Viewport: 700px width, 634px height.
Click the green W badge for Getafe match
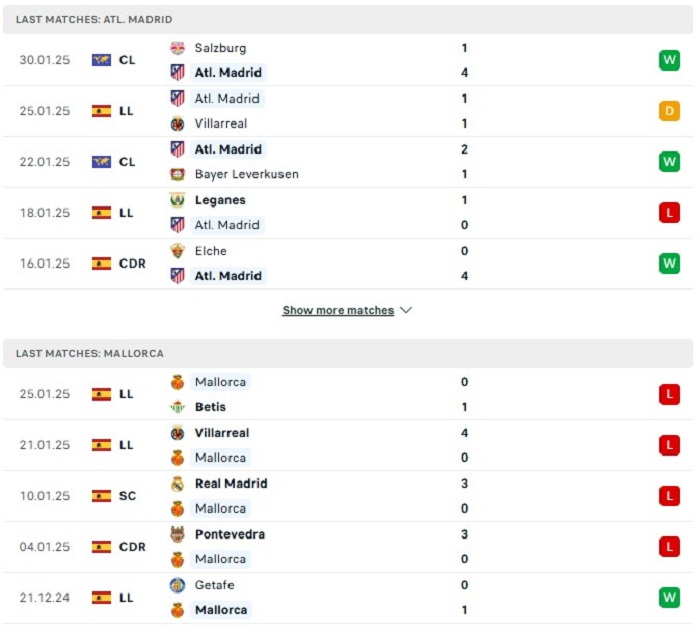(x=669, y=597)
